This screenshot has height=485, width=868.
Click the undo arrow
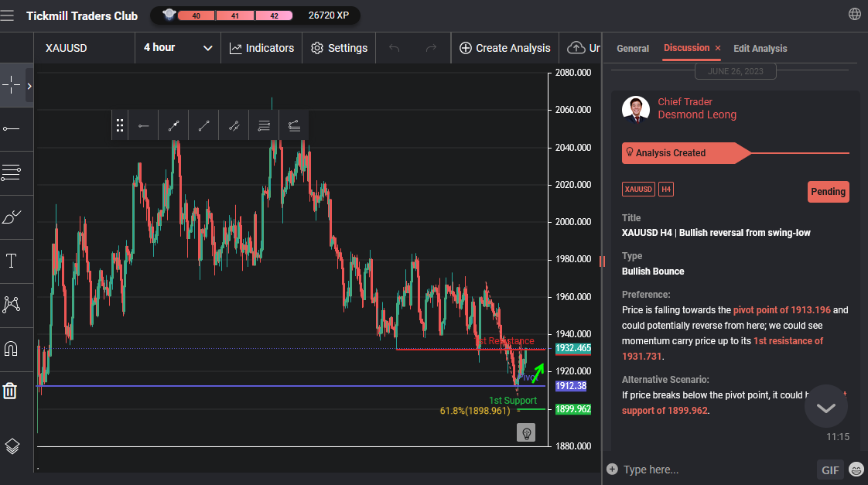click(x=394, y=48)
